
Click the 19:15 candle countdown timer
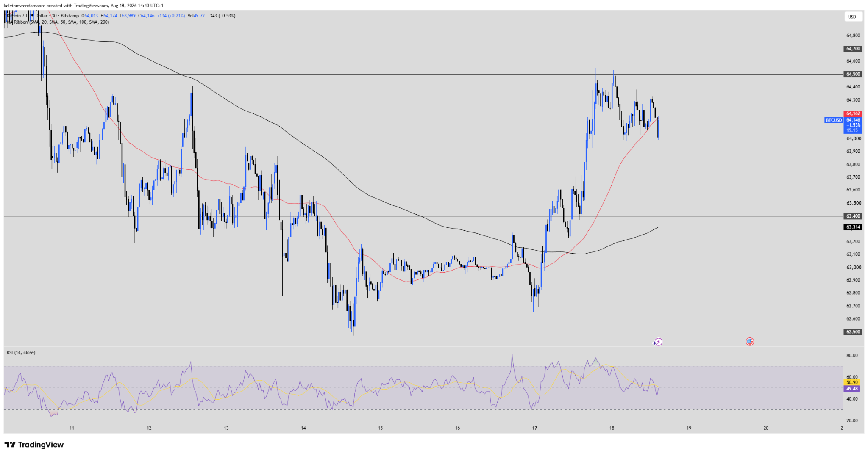[853, 130]
